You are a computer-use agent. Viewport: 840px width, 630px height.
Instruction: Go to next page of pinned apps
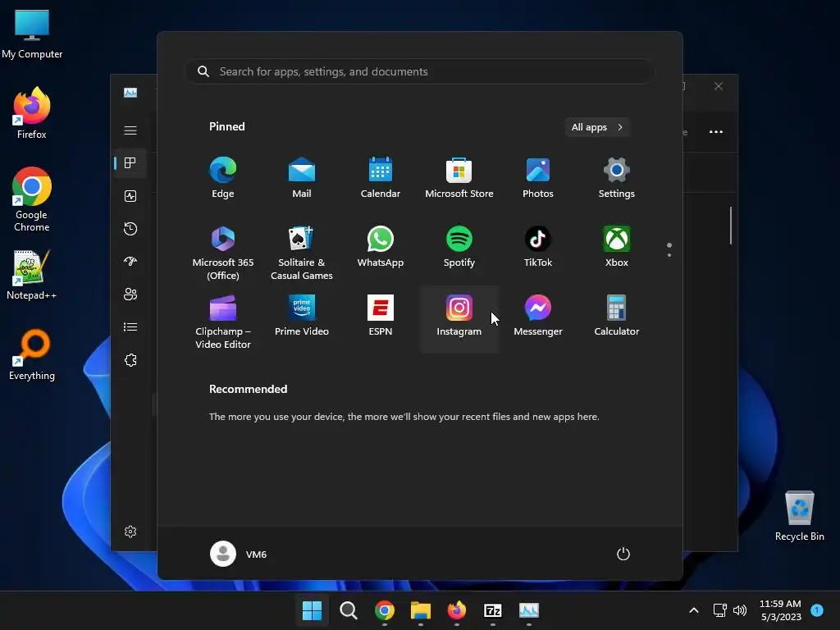tap(669, 255)
